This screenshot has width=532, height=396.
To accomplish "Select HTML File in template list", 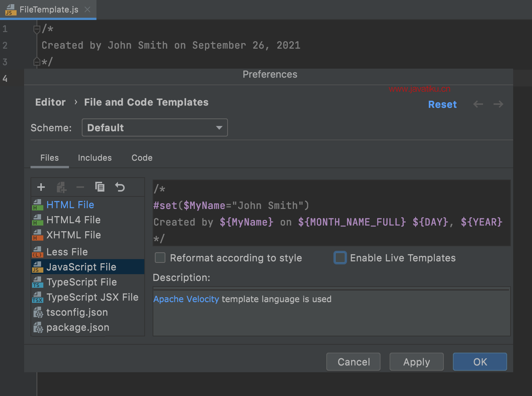I will 88,205.
